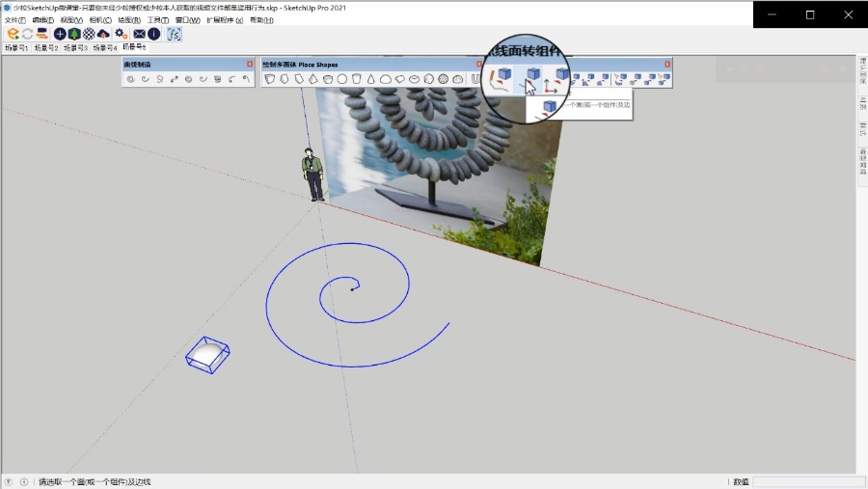
Task: Click the 曲线制造 toolbar title
Action: 137,65
